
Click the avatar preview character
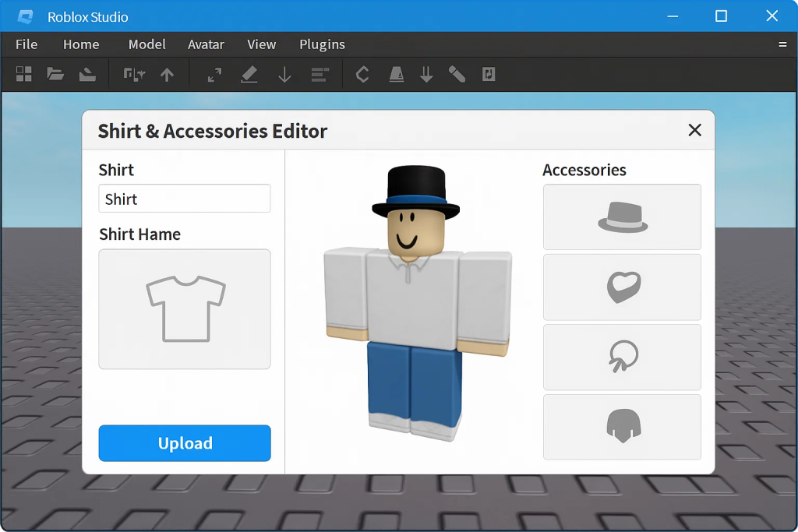tap(416, 304)
